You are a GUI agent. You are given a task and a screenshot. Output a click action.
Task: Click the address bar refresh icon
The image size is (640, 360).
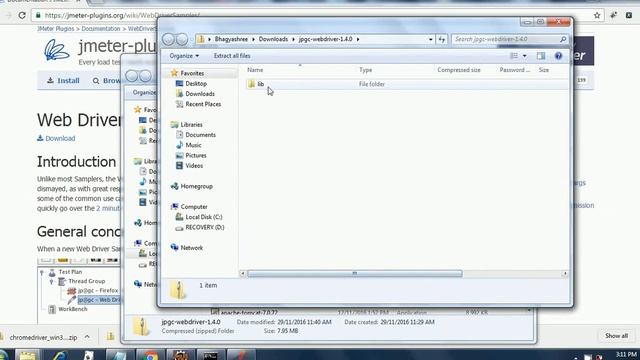442,39
